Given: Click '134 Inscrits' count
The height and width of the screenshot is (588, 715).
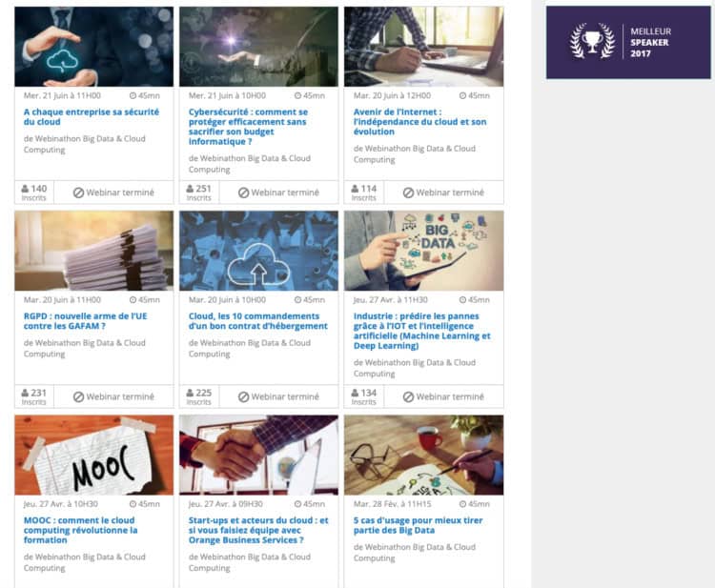Looking at the screenshot, I should point(363,396).
